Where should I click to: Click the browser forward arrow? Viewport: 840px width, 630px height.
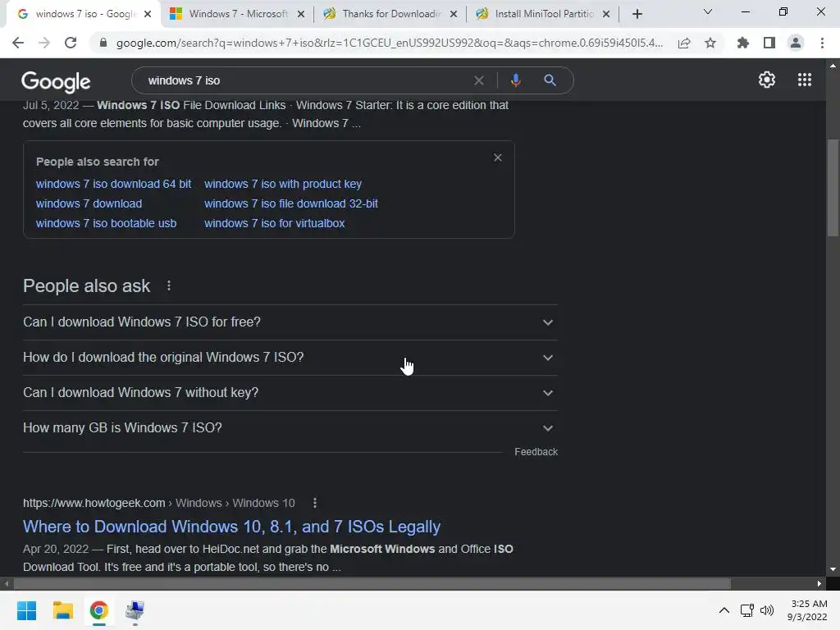click(44, 43)
